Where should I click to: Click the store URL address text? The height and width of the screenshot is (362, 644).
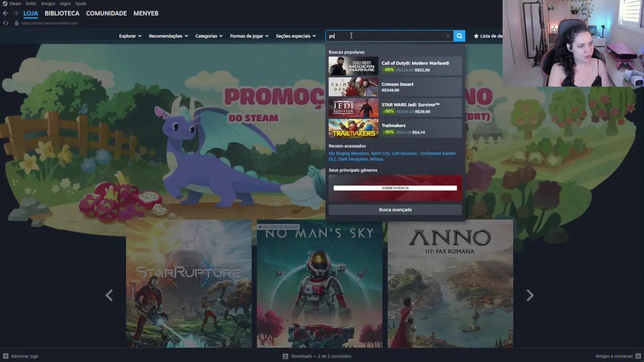point(49,23)
